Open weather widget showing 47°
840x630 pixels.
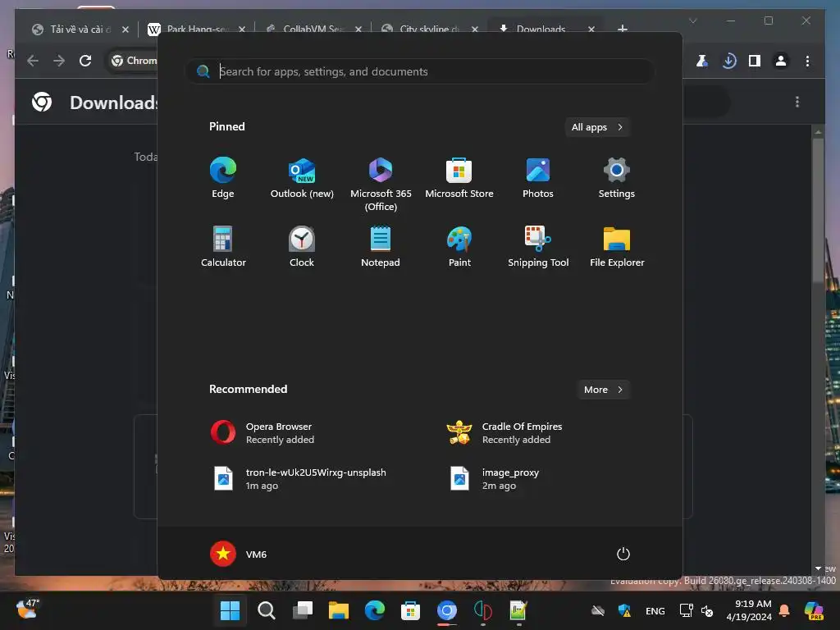point(28,609)
